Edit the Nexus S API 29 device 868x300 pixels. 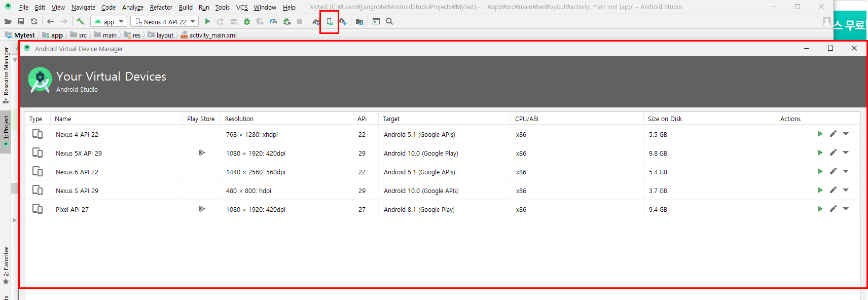click(x=833, y=190)
